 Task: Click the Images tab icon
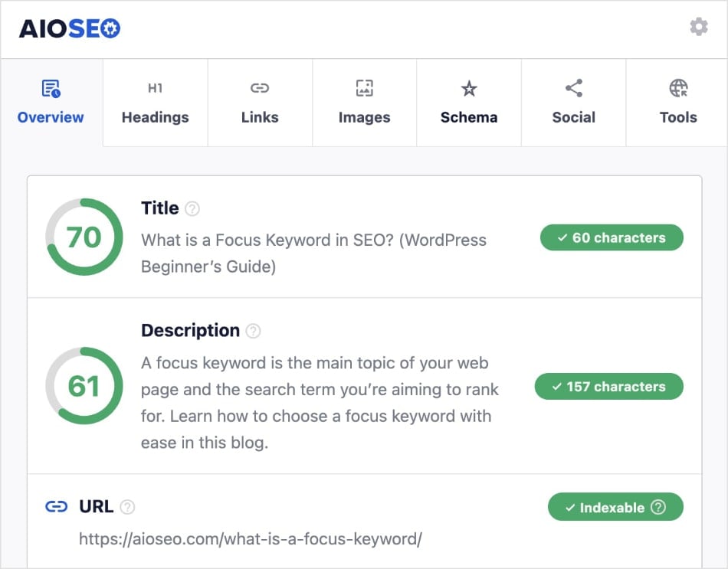(x=364, y=89)
